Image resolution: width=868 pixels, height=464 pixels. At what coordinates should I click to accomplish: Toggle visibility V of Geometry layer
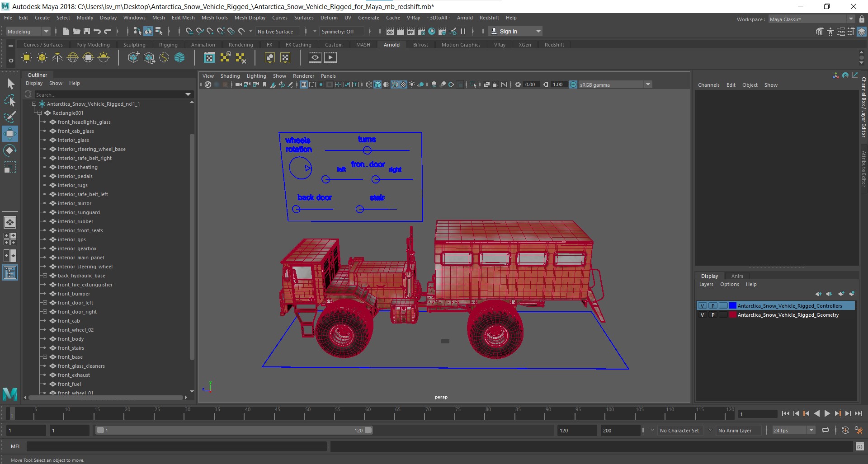pos(702,315)
